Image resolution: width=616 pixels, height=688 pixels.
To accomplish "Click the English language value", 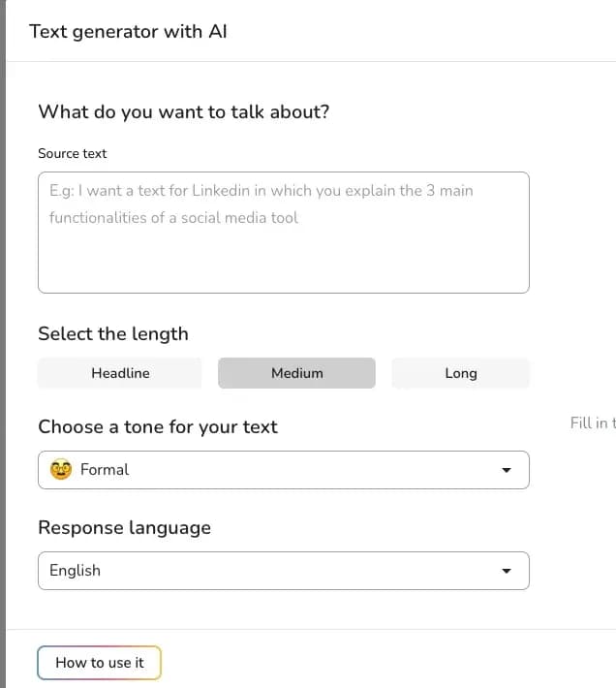I will click(75, 571).
